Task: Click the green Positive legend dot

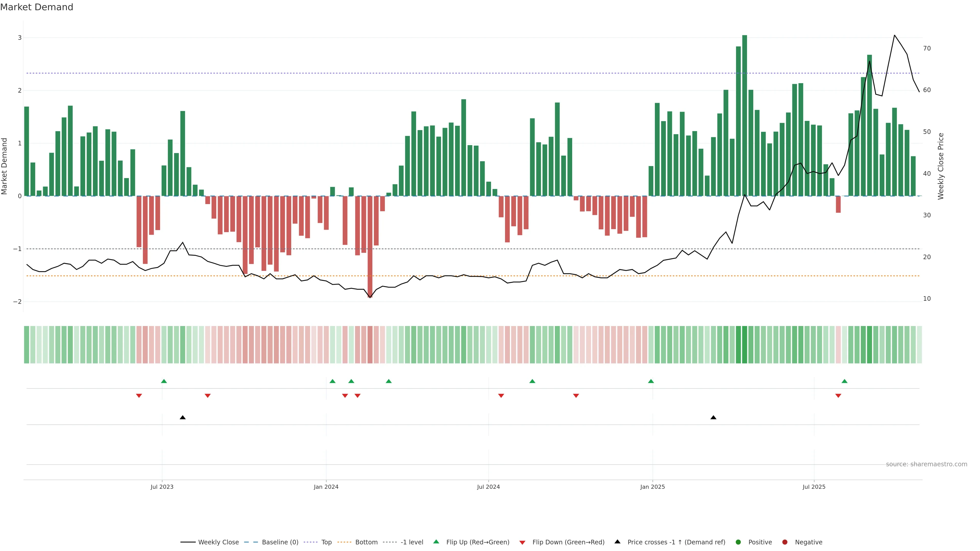Action: [x=738, y=542]
